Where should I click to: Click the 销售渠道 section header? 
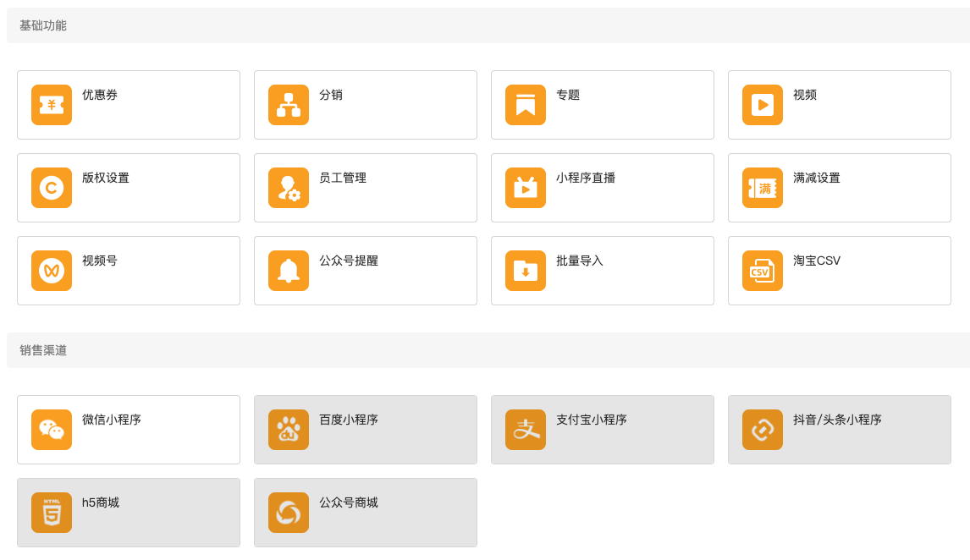[x=43, y=350]
